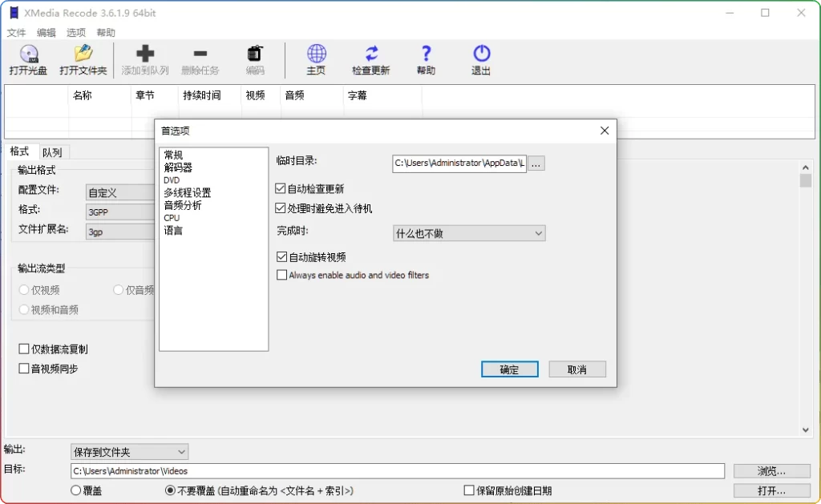The height and width of the screenshot is (504, 821).
Task: Click the 检查更新 refresh icon
Action: coord(371,54)
